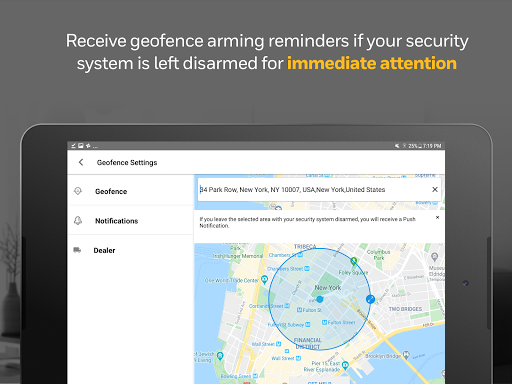The height and width of the screenshot is (384, 512).
Task: Dismiss the push notification info banner
Action: [x=437, y=217]
